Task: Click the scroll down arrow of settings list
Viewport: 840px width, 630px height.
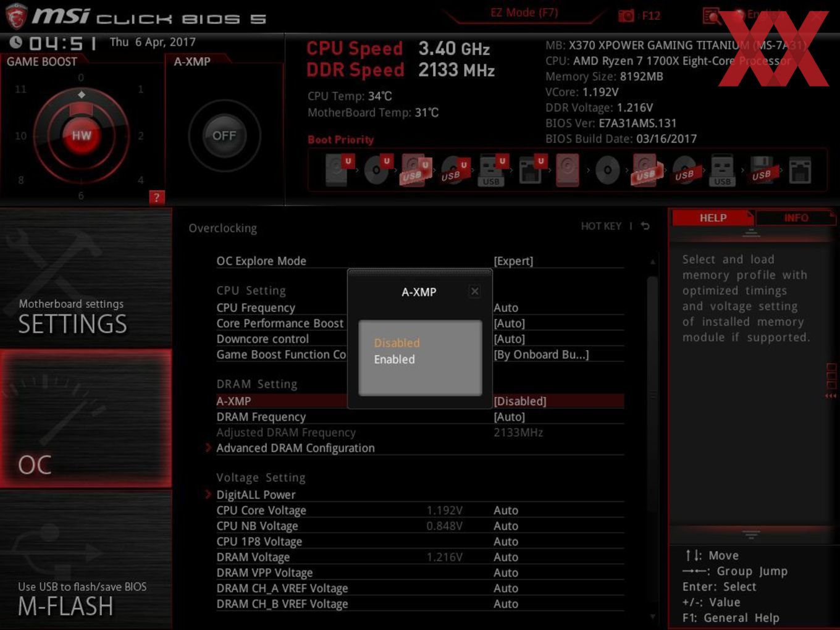Action: [x=652, y=616]
